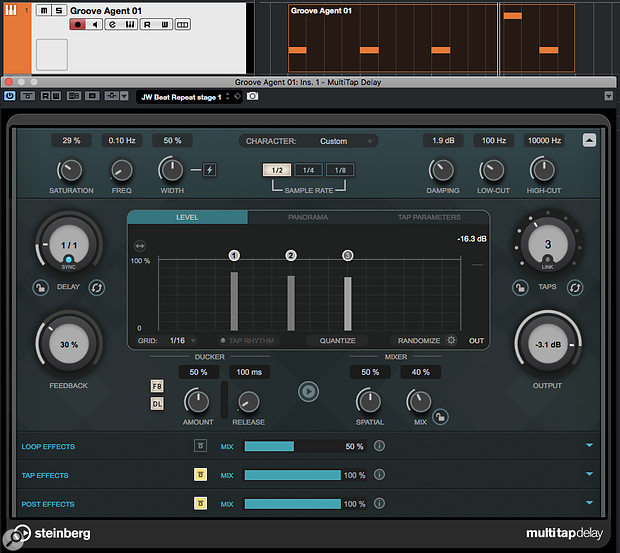Select 1/4 sample rate
Viewport: 620px width, 553px height.
pos(308,170)
